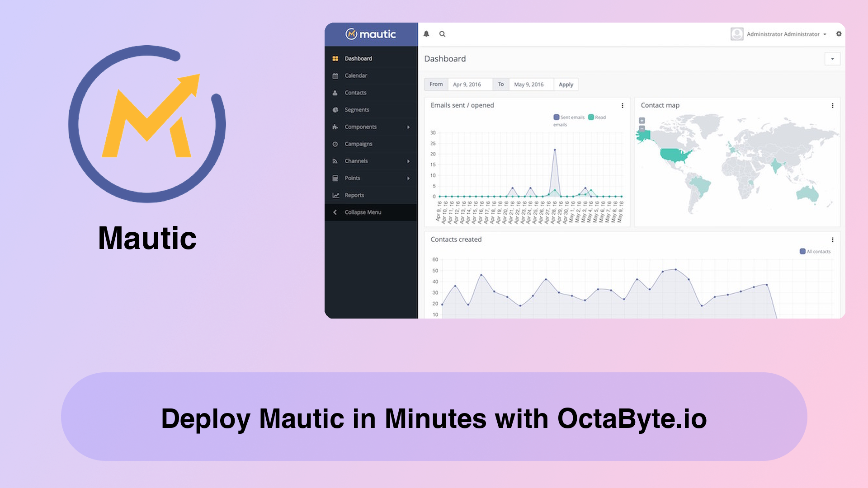Image resolution: width=868 pixels, height=488 pixels.
Task: Click the Apply button for date range
Action: pyautogui.click(x=566, y=84)
